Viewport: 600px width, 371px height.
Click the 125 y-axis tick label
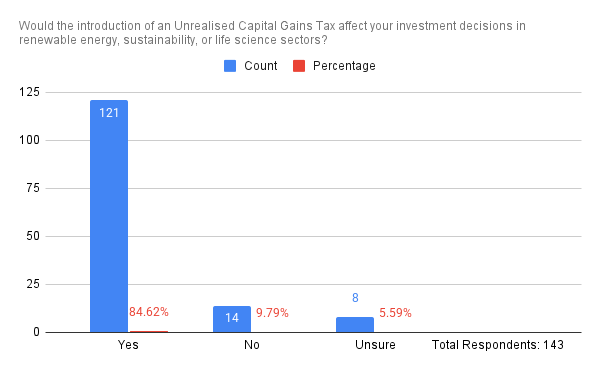click(x=29, y=92)
